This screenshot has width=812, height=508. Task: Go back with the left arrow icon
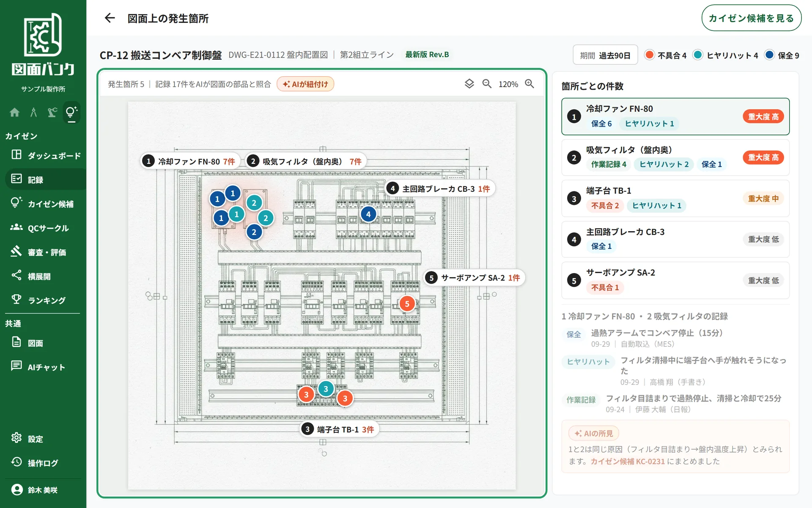[110, 18]
